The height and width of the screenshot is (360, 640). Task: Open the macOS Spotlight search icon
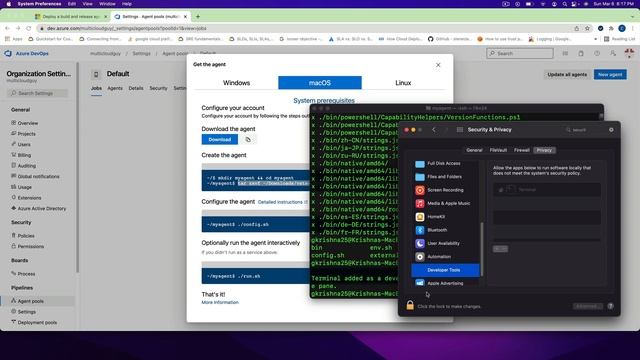tap(564, 4)
